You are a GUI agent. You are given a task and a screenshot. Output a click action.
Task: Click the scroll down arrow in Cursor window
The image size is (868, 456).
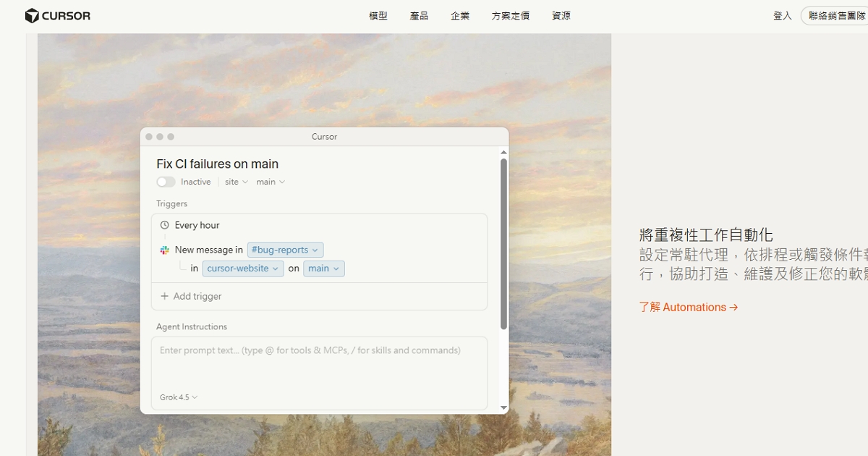click(x=503, y=408)
